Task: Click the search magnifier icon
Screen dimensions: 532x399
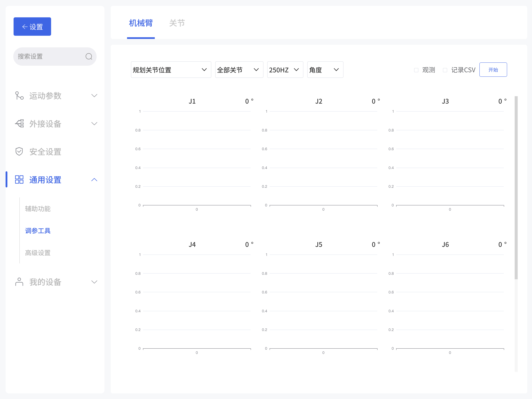Action: pyautogui.click(x=88, y=56)
